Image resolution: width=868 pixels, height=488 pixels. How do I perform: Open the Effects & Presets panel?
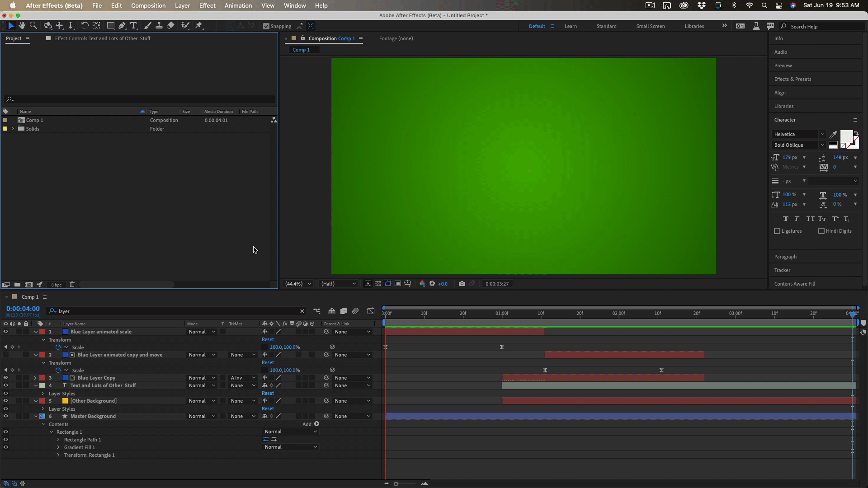click(793, 79)
